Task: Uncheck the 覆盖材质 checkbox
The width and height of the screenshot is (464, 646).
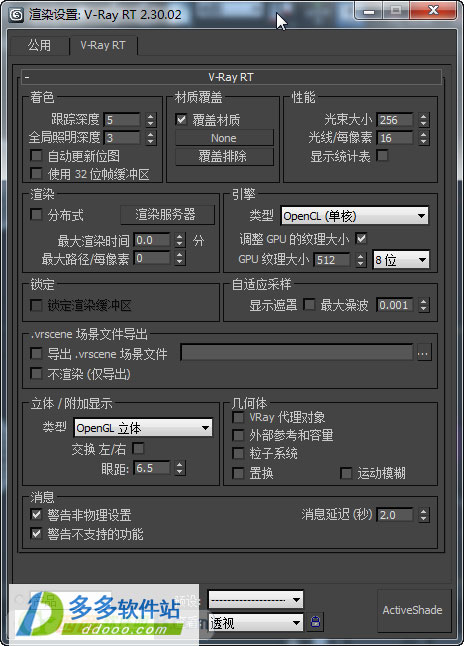Action: 181,119
